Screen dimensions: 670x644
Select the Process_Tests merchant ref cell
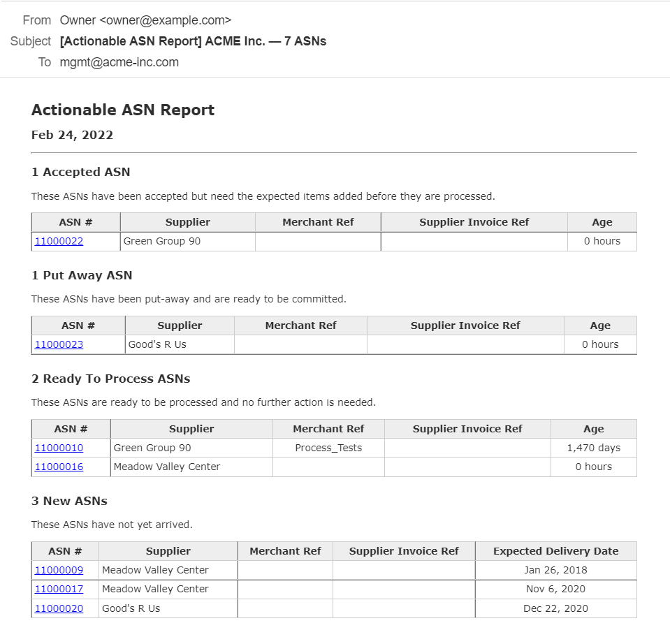328,448
